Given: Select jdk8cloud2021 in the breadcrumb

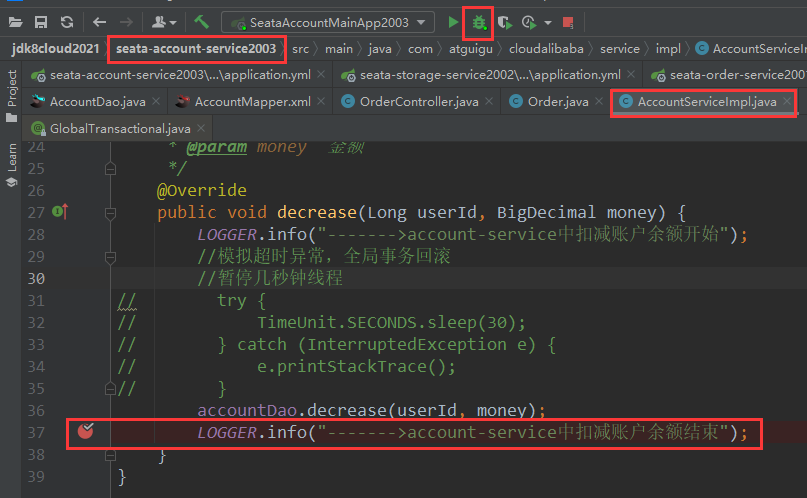Looking at the screenshot, I should click(x=56, y=49).
